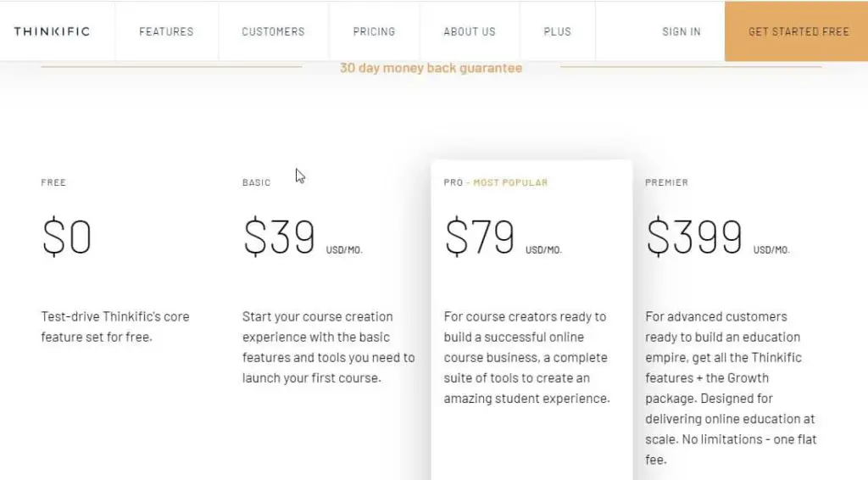Select the Pro Most Popular plan card
The width and height of the screenshot is (868, 480).
(x=531, y=320)
